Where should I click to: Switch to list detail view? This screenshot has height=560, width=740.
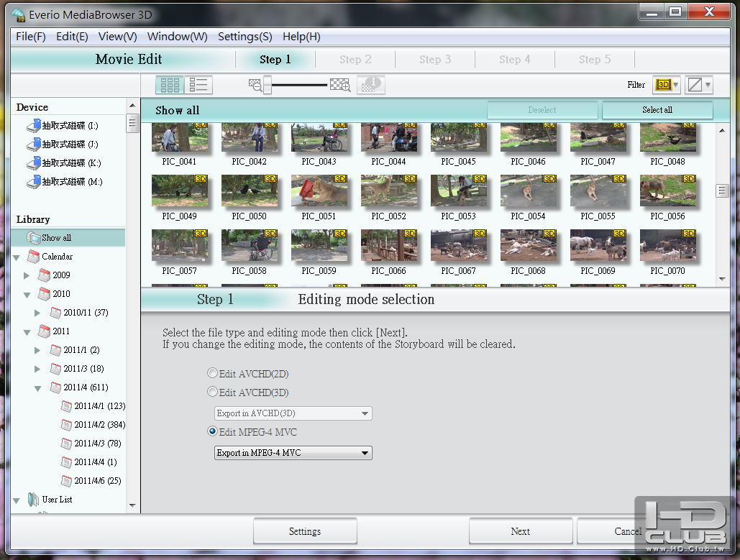pos(198,85)
